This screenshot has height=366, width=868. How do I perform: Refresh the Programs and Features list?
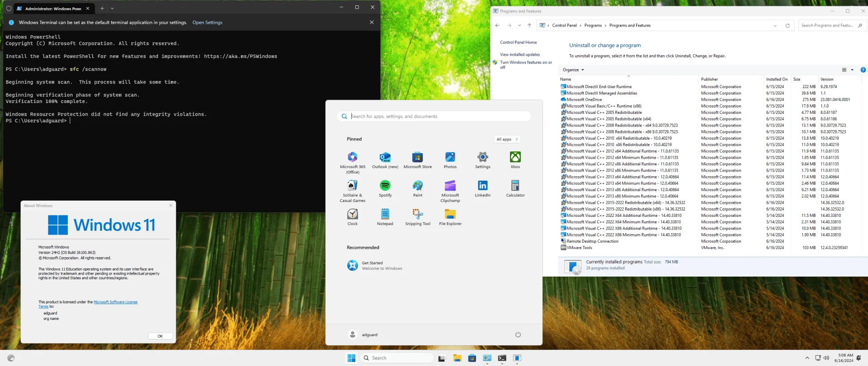tap(788, 26)
